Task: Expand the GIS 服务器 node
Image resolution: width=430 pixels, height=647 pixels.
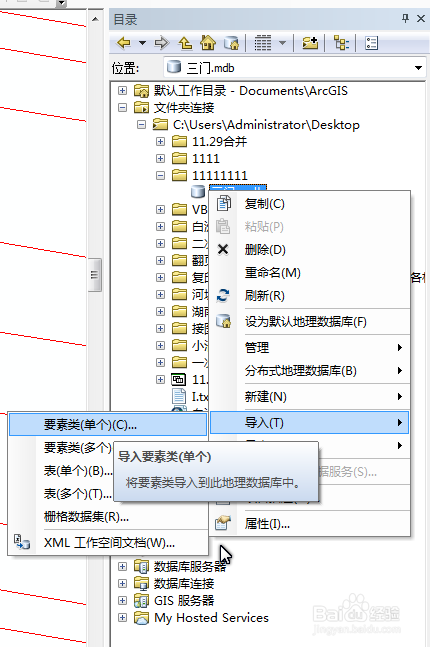Action: (x=122, y=600)
